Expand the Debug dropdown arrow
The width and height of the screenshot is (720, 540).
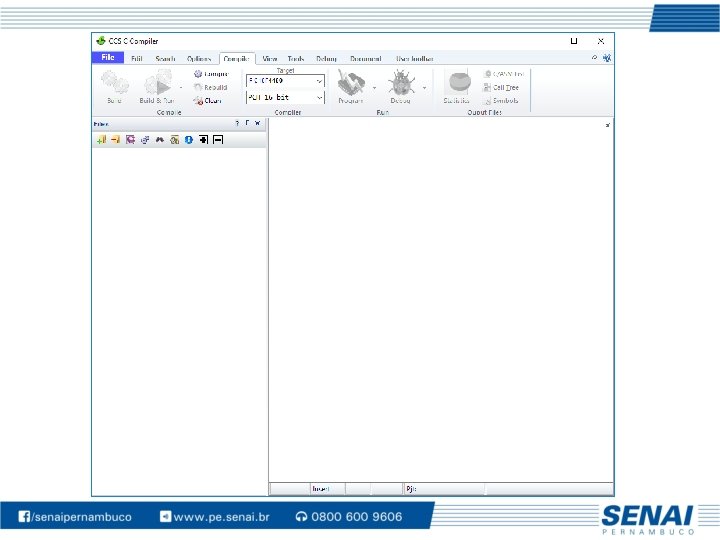(x=424, y=87)
